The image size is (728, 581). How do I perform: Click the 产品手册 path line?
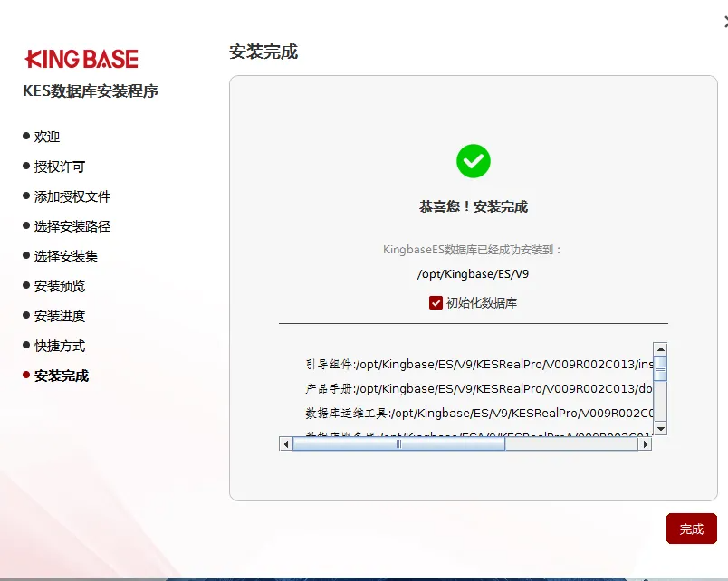tap(478, 389)
